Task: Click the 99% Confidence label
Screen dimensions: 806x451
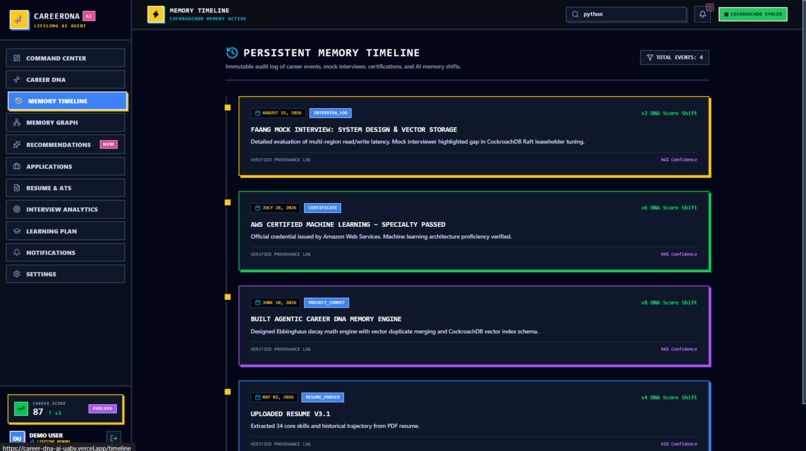Action: point(679,255)
